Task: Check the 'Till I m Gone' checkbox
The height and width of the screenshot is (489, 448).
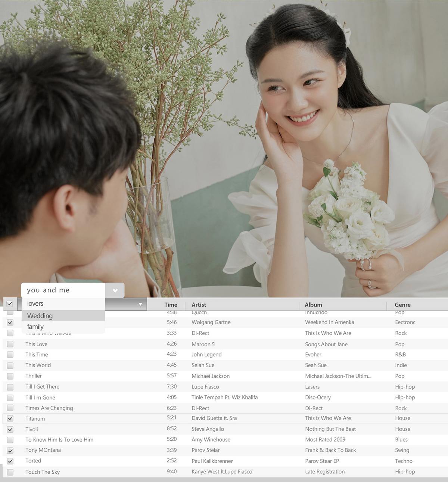Action: tap(10, 398)
